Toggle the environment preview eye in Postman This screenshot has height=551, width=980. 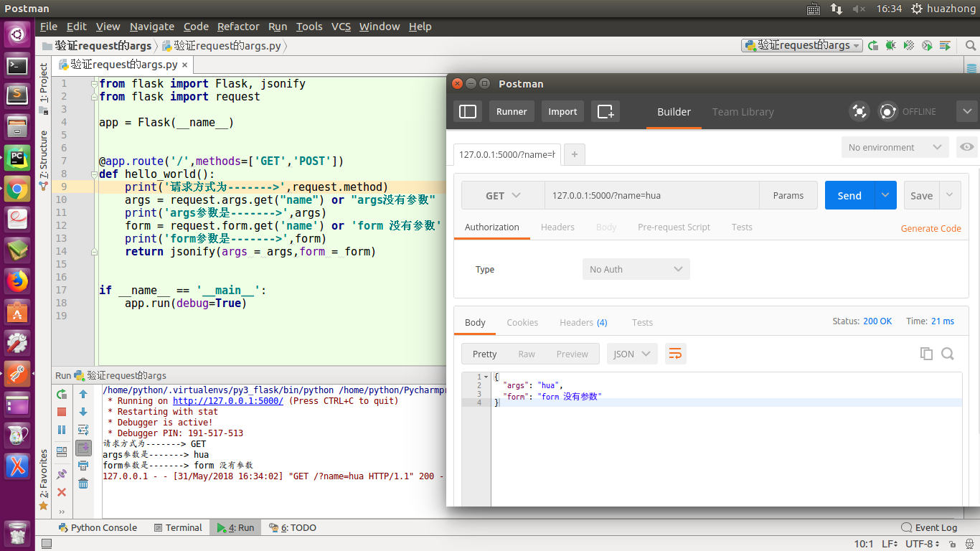coord(966,147)
